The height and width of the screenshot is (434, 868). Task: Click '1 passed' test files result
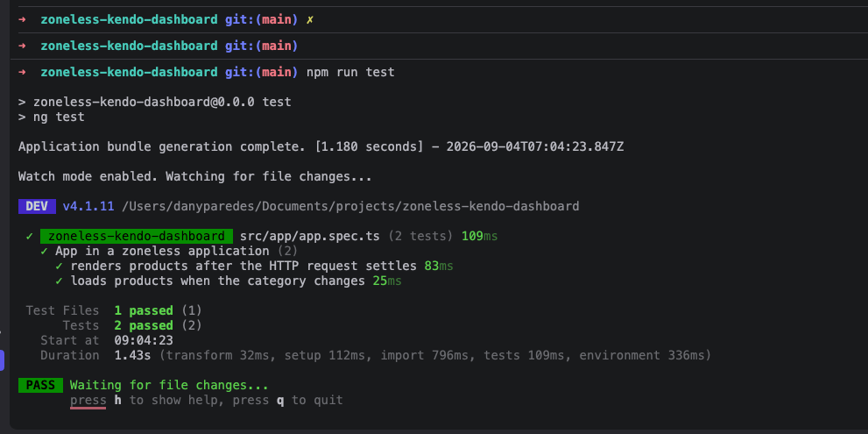(144, 310)
